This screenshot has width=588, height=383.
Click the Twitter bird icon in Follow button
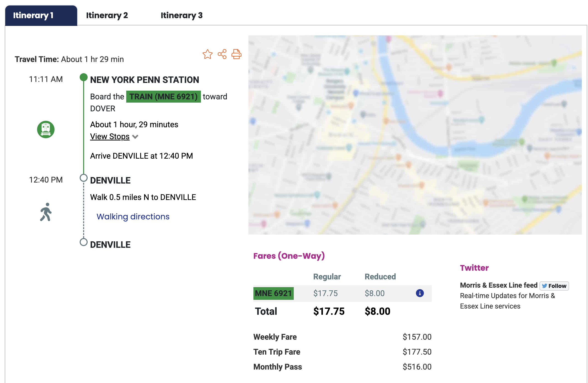tap(544, 286)
